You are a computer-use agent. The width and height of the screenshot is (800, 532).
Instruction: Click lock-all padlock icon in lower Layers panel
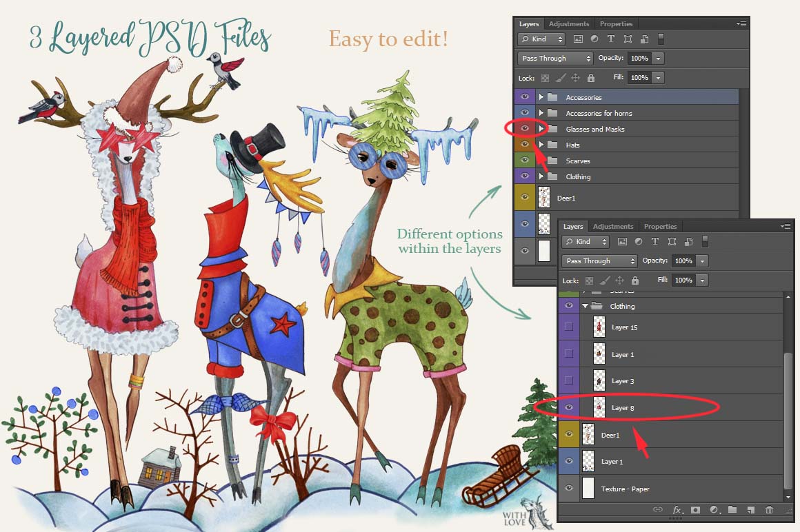635,280
